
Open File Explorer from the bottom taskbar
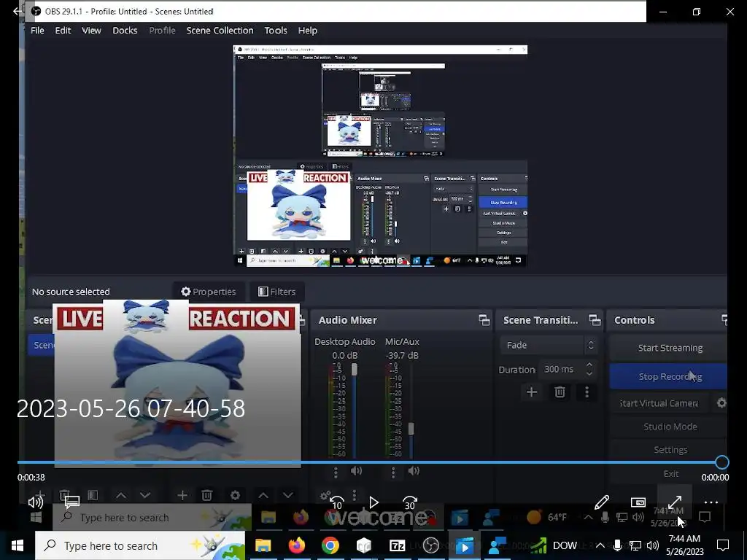click(x=263, y=545)
